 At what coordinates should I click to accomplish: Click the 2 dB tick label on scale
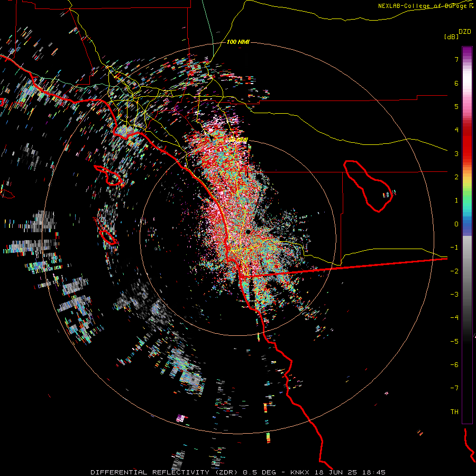(456, 177)
